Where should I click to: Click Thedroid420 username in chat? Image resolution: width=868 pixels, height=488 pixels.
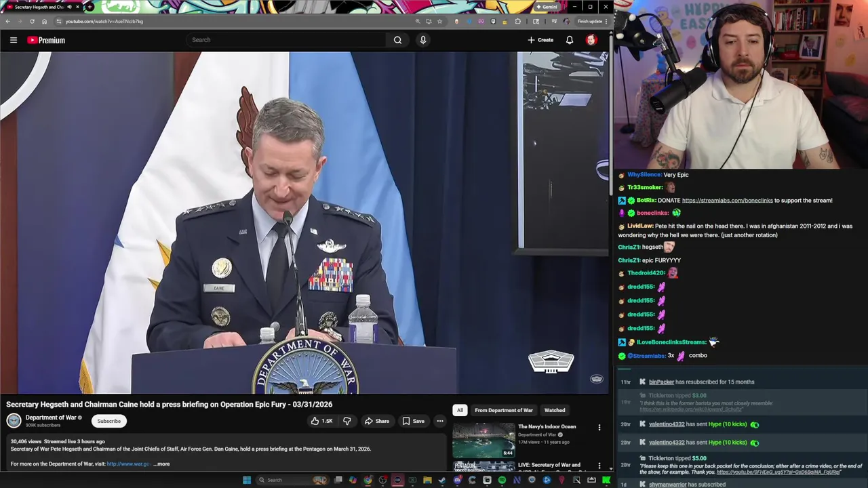646,273
